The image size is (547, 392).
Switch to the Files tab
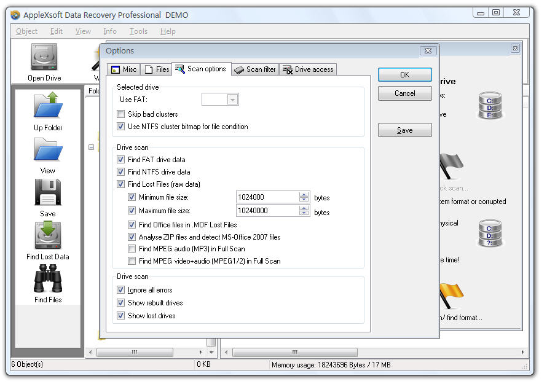157,69
